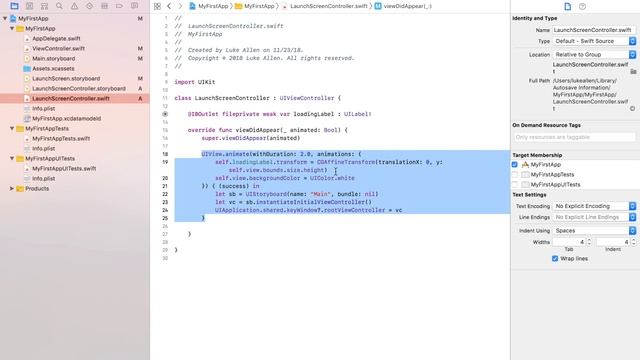Click the folder icon to choose file location
Viewport: 640px width, 360px height.
click(x=633, y=71)
